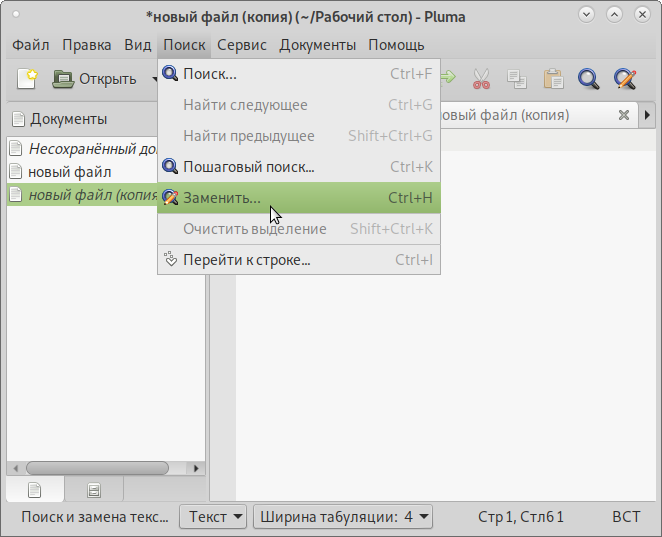662x537 pixels.
Task: Switch to the documents side panel tab
Action: pos(35,489)
